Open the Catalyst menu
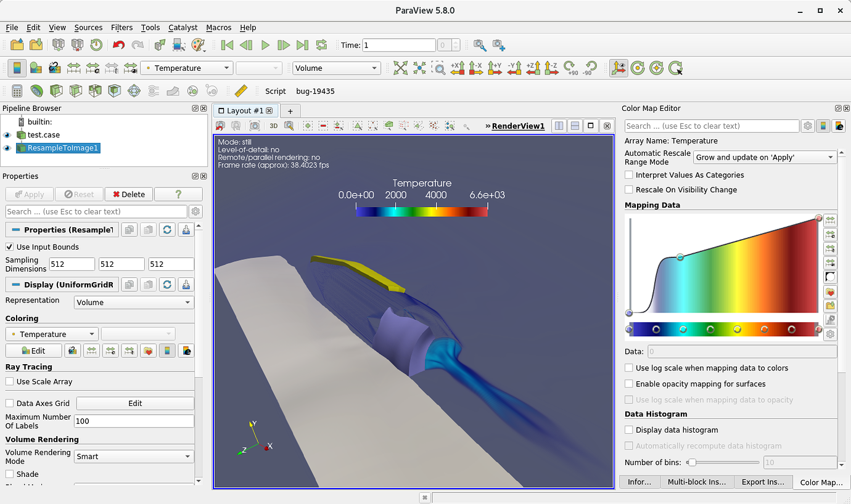 point(183,28)
